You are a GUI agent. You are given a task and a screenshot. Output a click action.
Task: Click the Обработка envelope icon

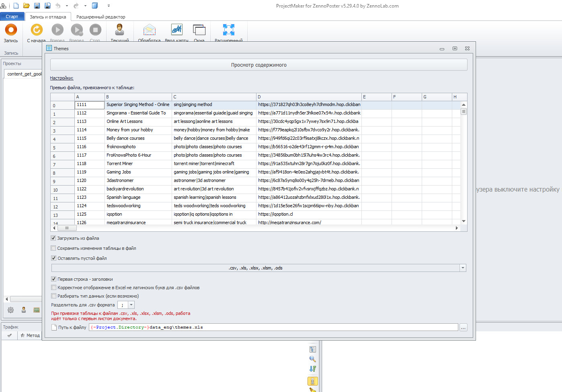[x=149, y=30]
